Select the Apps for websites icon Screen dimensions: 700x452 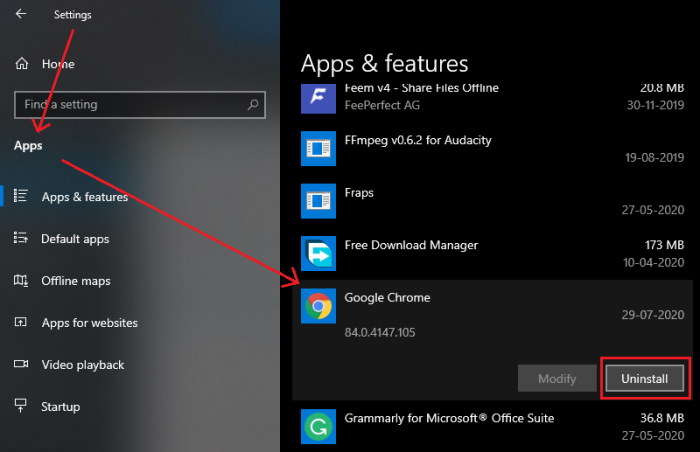pyautogui.click(x=21, y=322)
